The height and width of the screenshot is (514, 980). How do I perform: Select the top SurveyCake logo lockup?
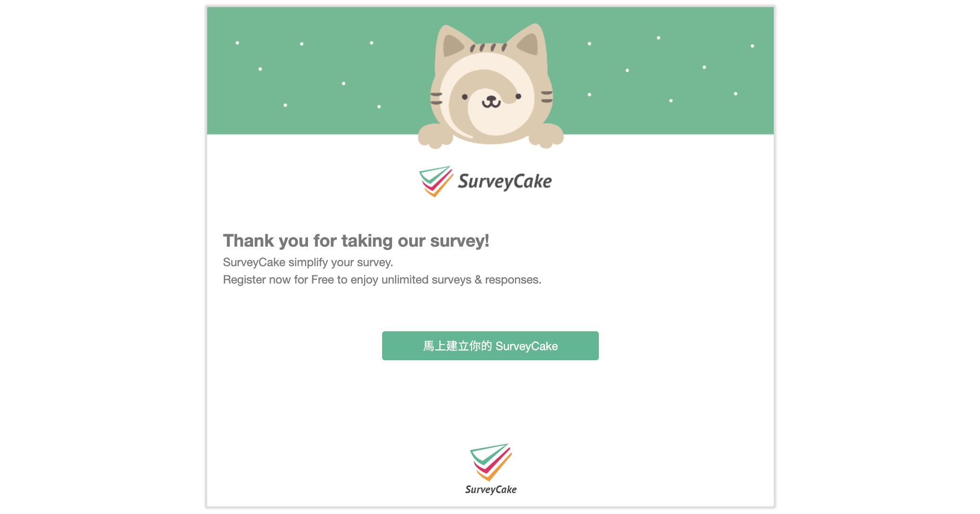click(x=485, y=182)
